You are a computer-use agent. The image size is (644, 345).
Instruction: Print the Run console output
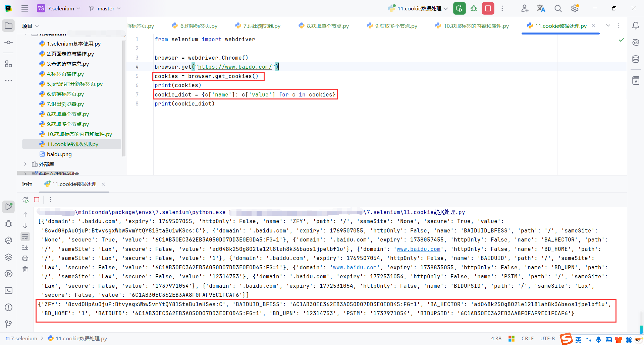point(25,258)
